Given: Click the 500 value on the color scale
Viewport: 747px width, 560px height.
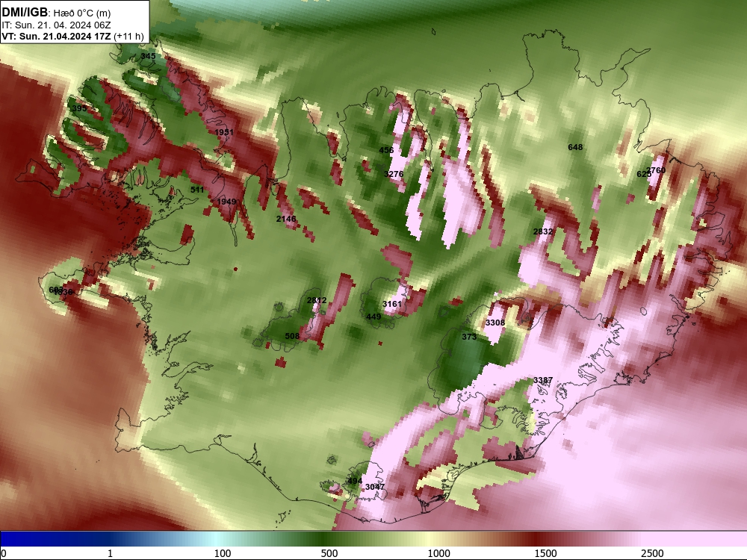Looking at the screenshot, I should [x=329, y=553].
